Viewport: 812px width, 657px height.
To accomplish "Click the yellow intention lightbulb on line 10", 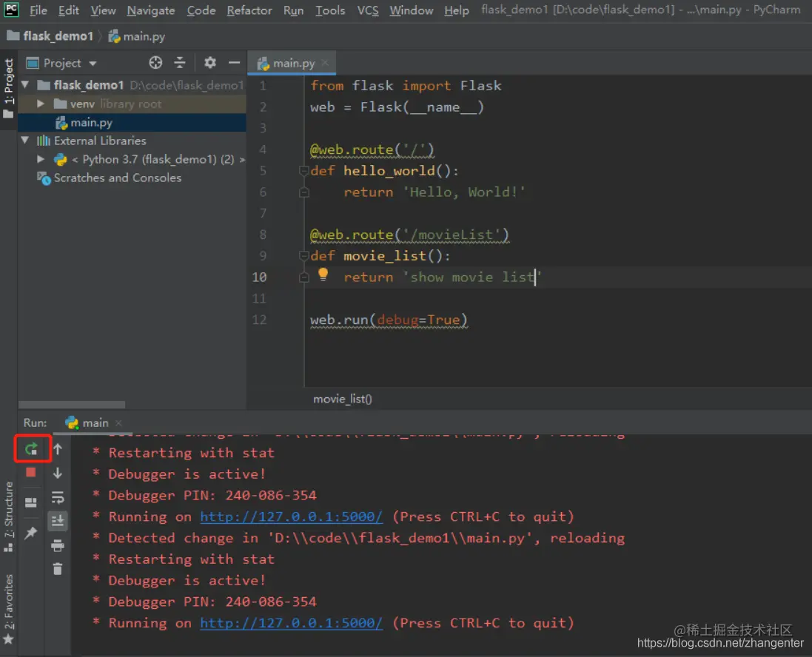I will 323,274.
